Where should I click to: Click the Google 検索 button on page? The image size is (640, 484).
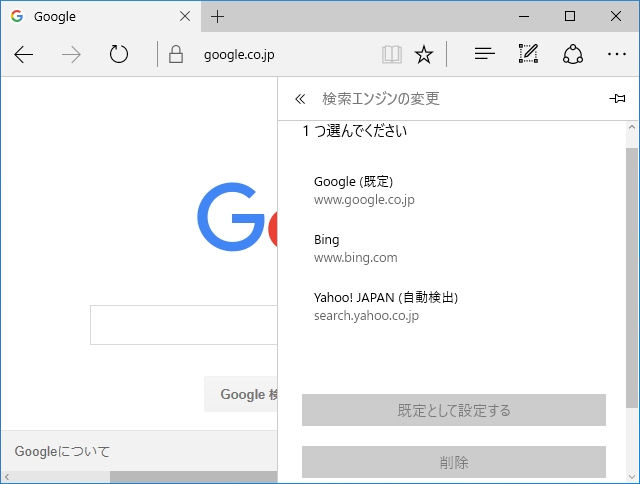coord(241,394)
